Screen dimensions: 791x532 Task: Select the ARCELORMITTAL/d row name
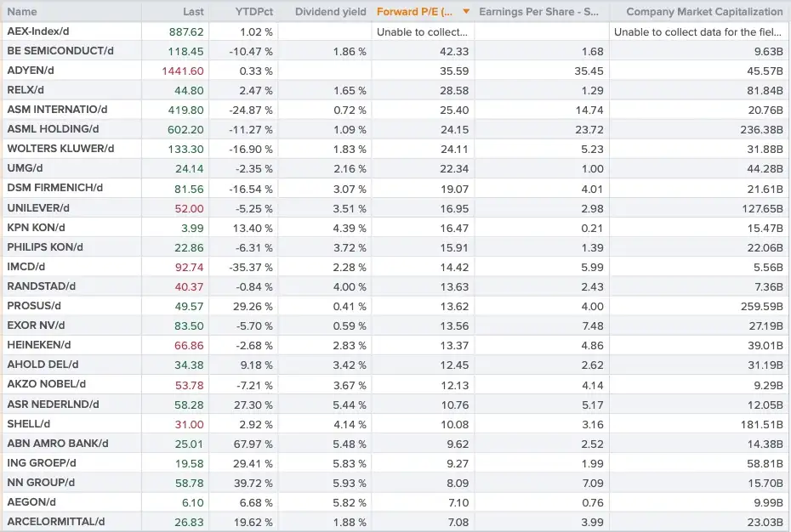coord(56,522)
